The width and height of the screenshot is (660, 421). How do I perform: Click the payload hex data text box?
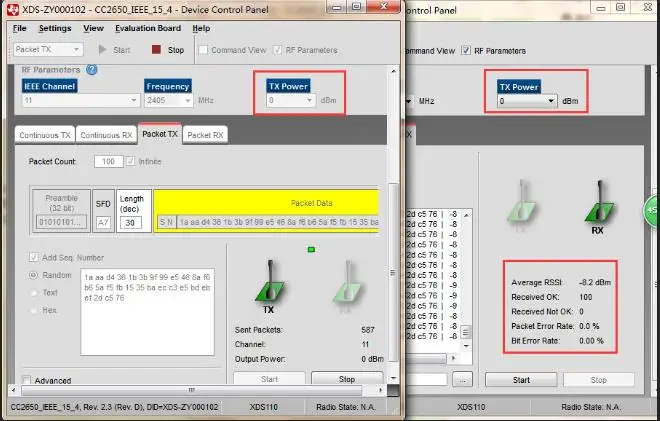coord(147,312)
